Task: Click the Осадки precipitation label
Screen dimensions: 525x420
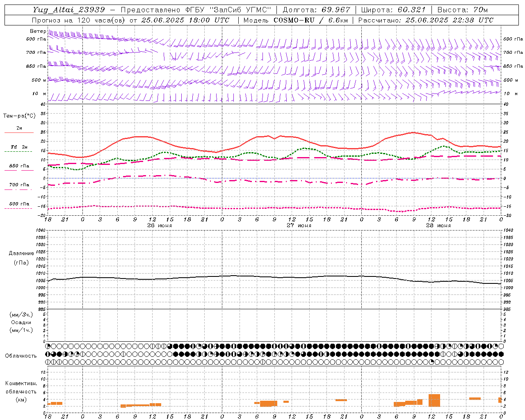Action: click(21, 322)
